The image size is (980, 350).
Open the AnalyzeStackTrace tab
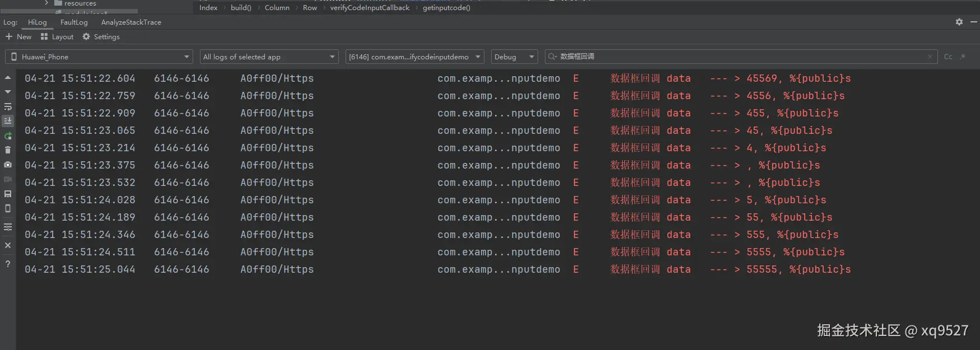tap(131, 22)
